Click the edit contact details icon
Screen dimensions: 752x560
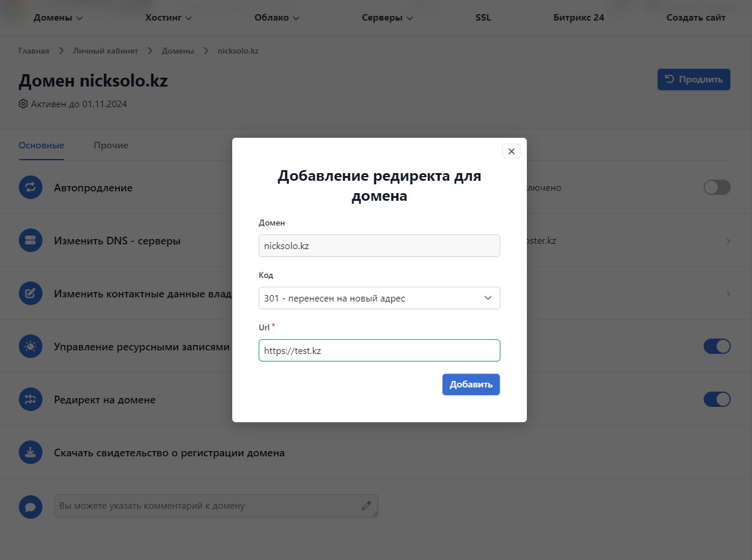(x=31, y=293)
